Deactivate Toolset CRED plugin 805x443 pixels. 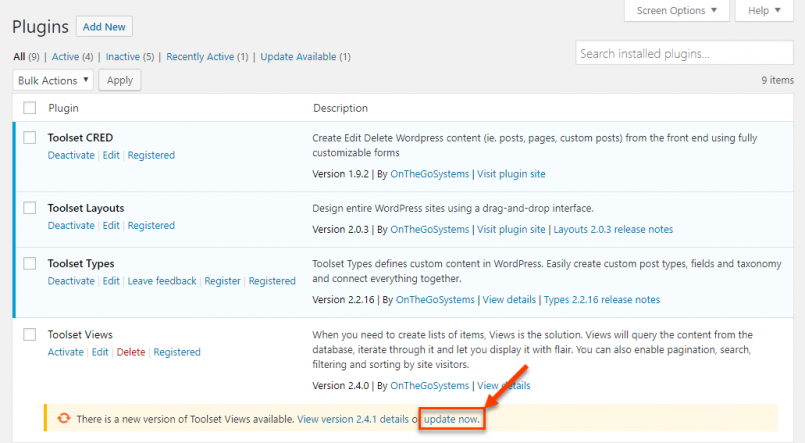click(71, 155)
